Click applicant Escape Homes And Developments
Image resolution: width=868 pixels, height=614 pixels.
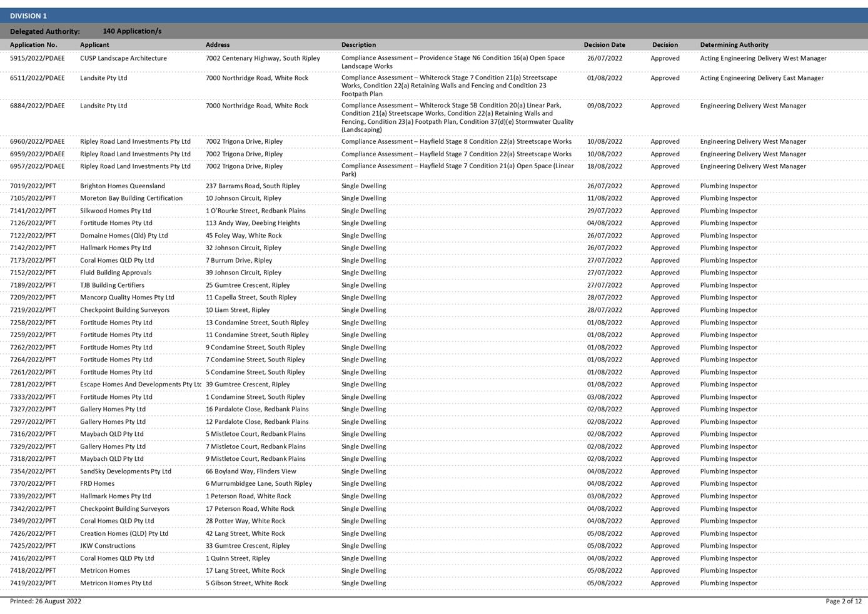(x=141, y=385)
